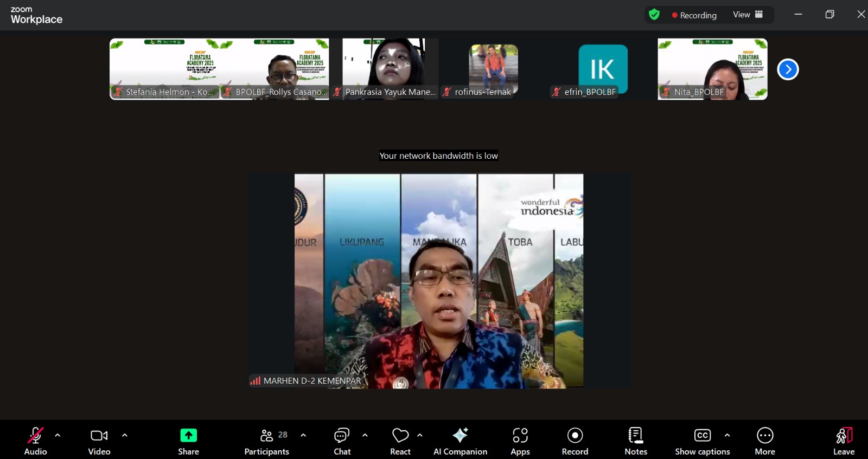Toggle the Video camera button

99,441
